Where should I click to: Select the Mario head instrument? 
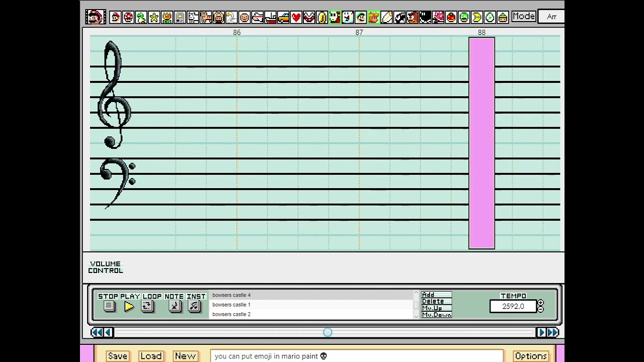tap(115, 18)
